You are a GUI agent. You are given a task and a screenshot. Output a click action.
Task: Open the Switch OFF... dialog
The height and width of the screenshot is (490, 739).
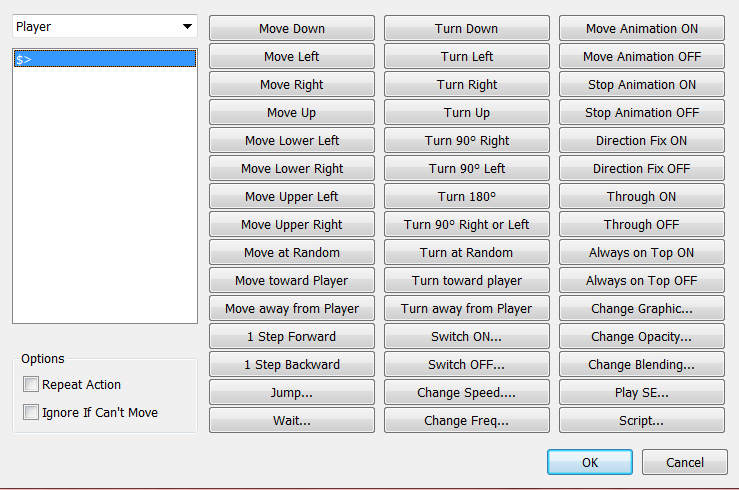point(467,364)
